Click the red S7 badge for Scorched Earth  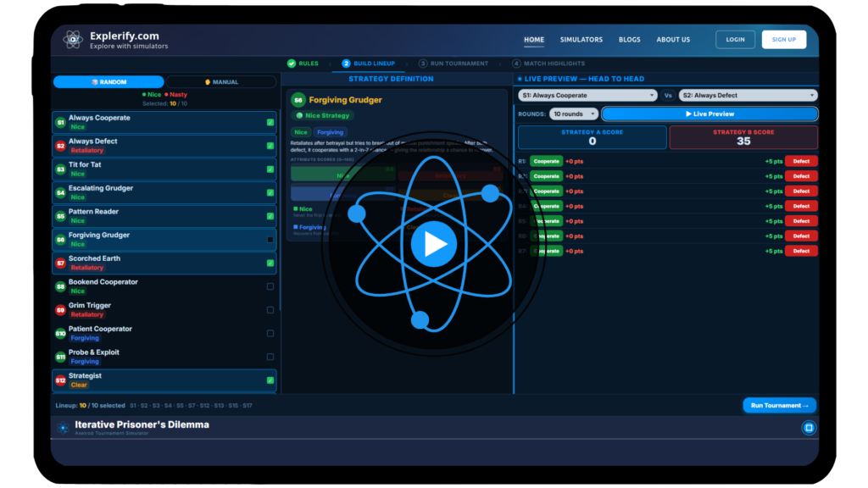[60, 263]
